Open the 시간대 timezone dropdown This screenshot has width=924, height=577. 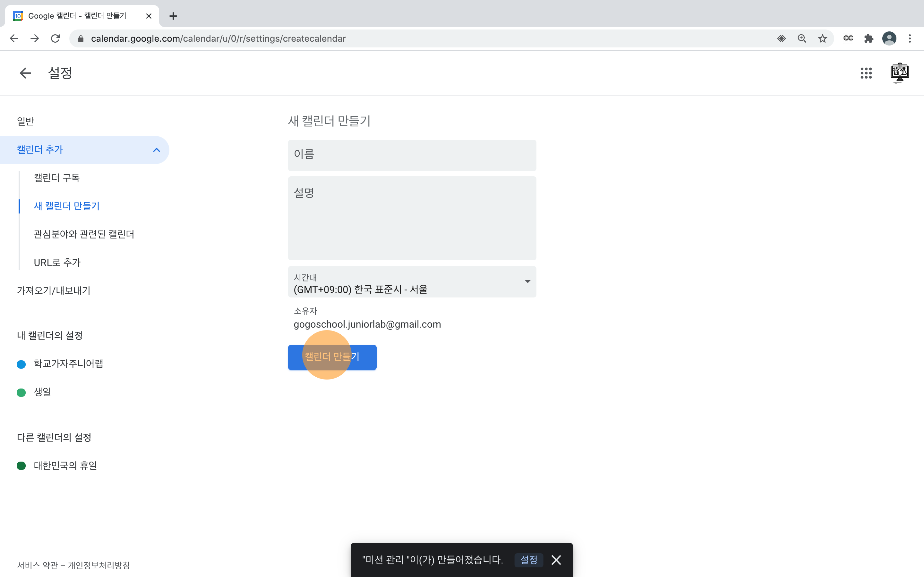pos(412,282)
